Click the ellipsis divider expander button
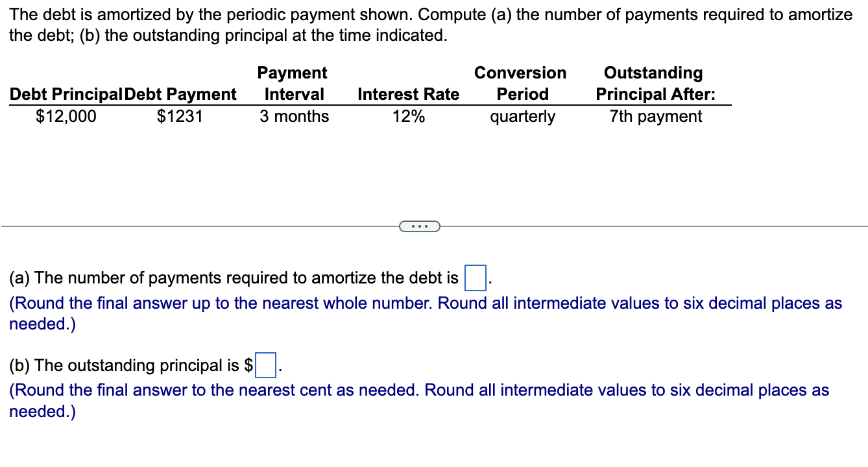The width and height of the screenshot is (868, 467). 419,226
